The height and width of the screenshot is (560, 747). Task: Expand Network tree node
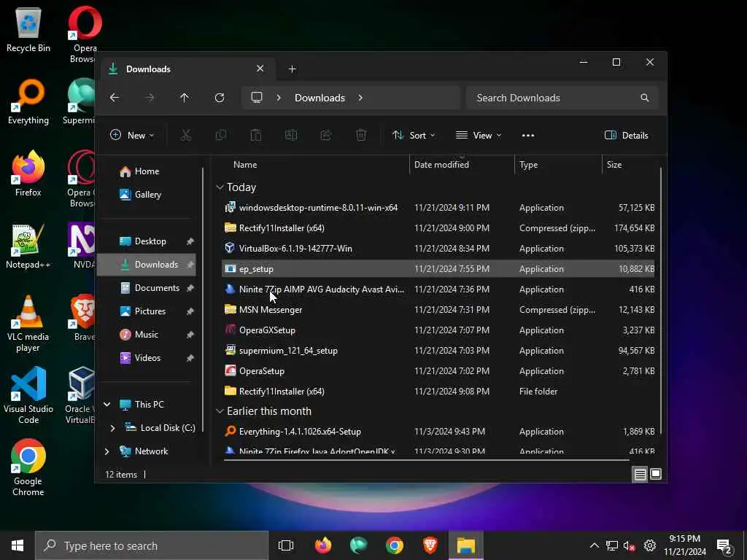coord(107,451)
